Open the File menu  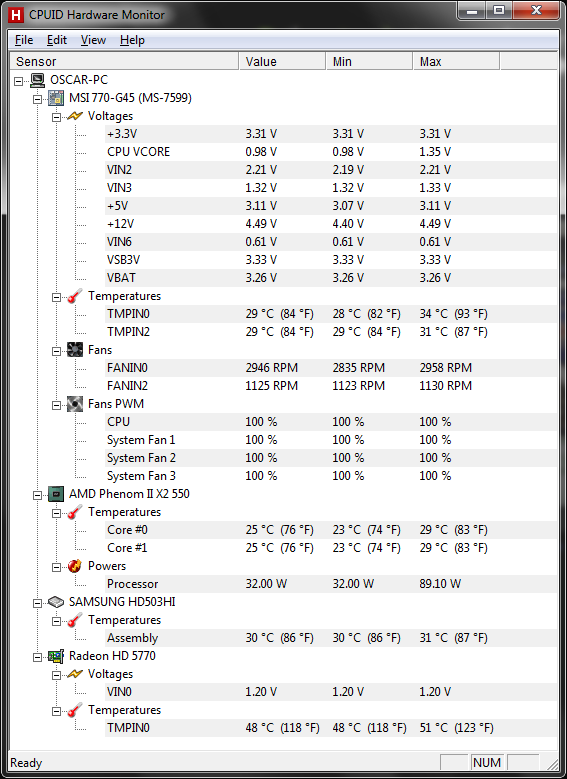(24, 40)
